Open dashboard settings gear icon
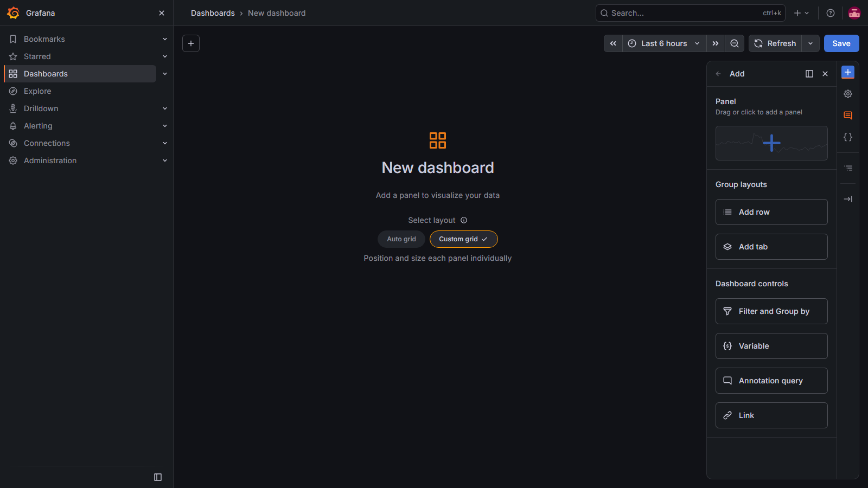Viewport: 868px width, 488px height. click(848, 94)
